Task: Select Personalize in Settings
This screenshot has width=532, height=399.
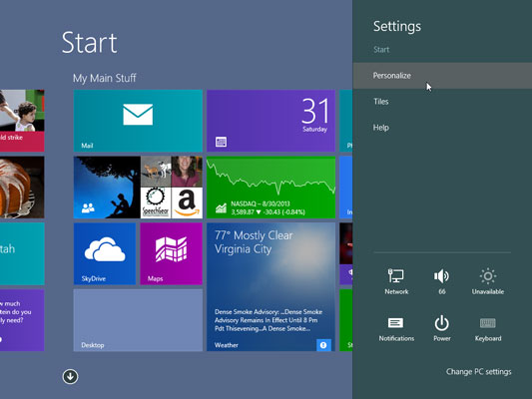Action: 442,75
